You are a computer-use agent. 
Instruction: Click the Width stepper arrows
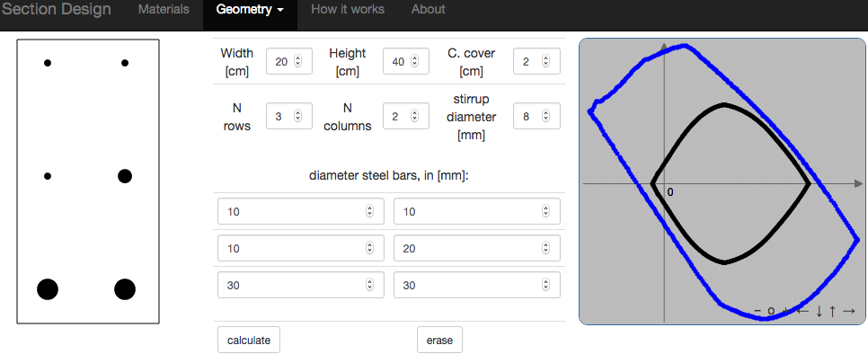297,61
